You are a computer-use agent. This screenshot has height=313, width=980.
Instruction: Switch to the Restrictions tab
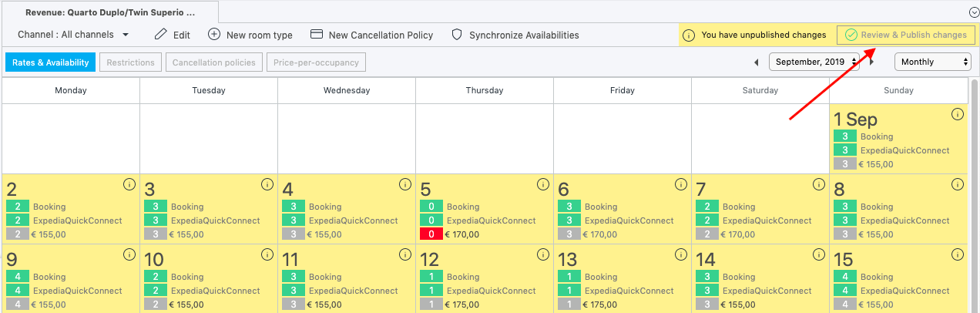coord(130,62)
